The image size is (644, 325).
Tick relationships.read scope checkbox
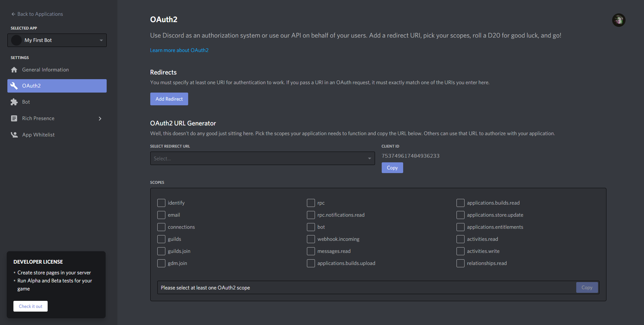(461, 263)
